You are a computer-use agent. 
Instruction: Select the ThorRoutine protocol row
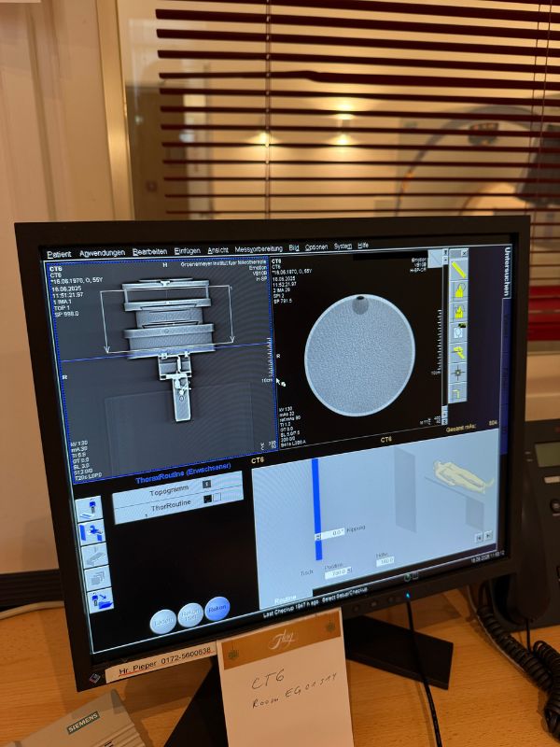[178, 506]
